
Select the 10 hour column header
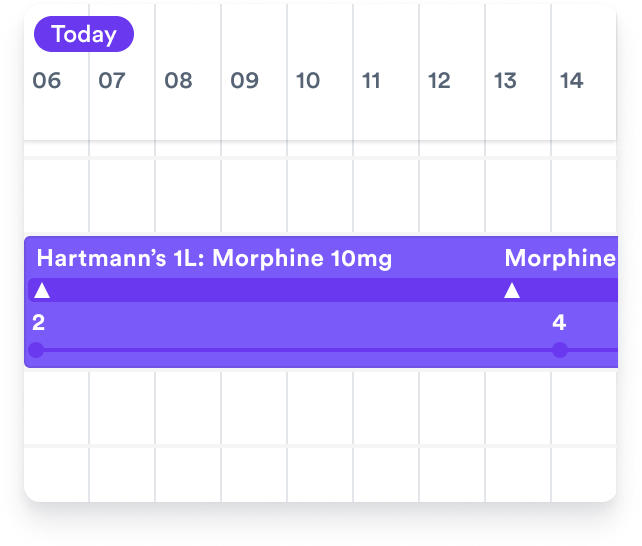pos(308,81)
